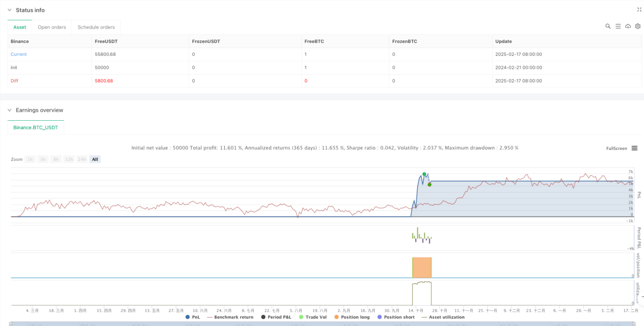The image size is (644, 326).
Task: Select the All zoom range button
Action: pyautogui.click(x=95, y=159)
